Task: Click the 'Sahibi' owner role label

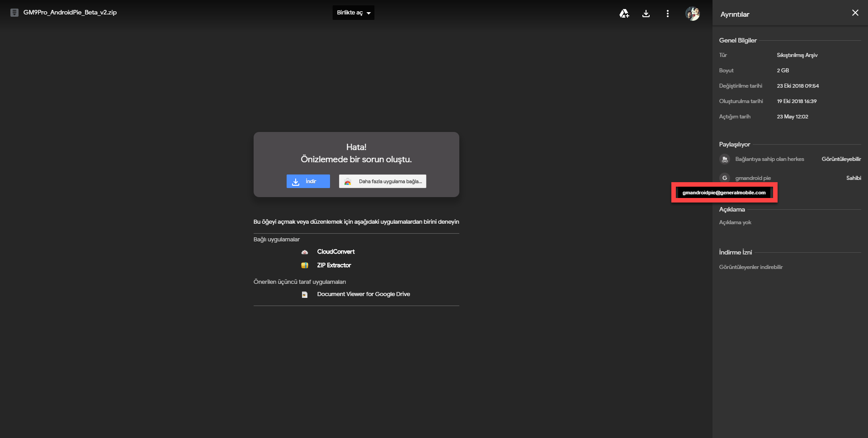Action: [x=854, y=178]
